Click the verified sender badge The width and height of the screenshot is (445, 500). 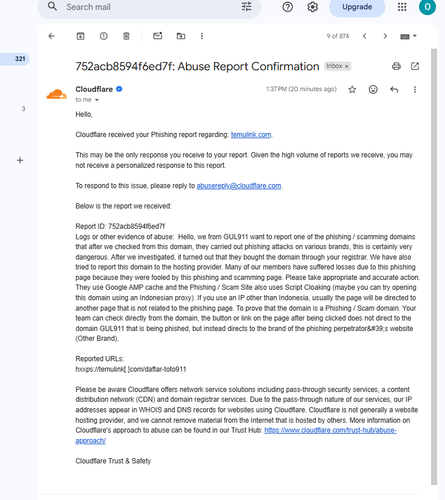point(119,89)
